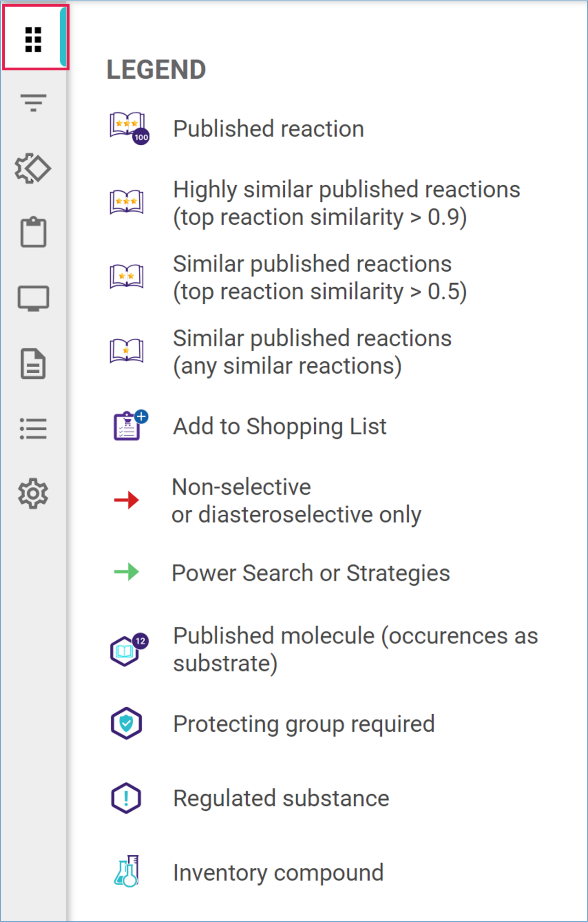Open the filter lines icon in sidebar

point(33,102)
